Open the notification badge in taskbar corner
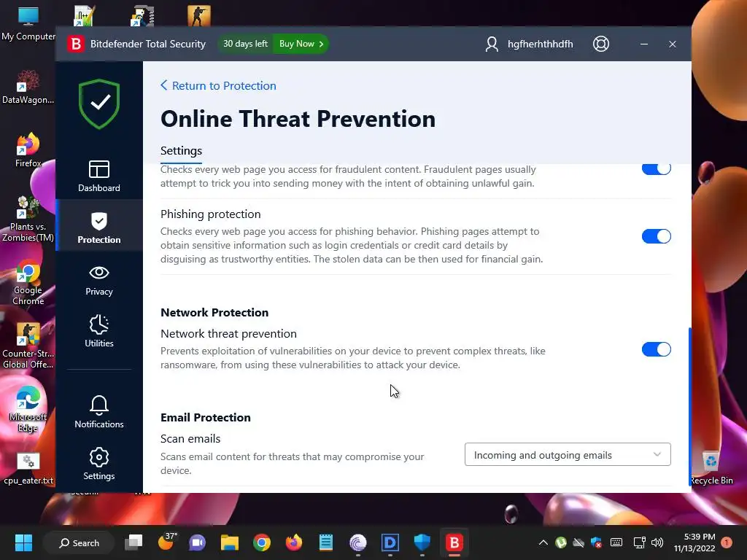The width and height of the screenshot is (747, 560). pos(727,542)
